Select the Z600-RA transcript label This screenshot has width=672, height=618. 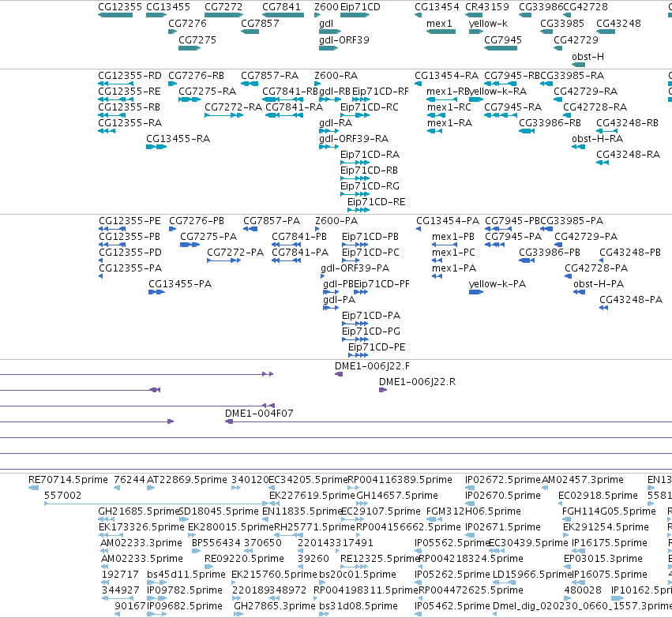(x=336, y=76)
